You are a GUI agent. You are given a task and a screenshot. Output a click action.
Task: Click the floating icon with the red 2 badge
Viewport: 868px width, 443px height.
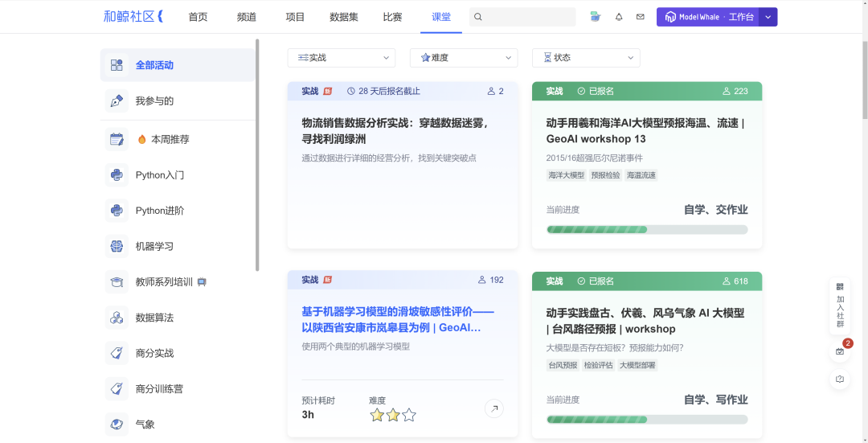[840, 351]
